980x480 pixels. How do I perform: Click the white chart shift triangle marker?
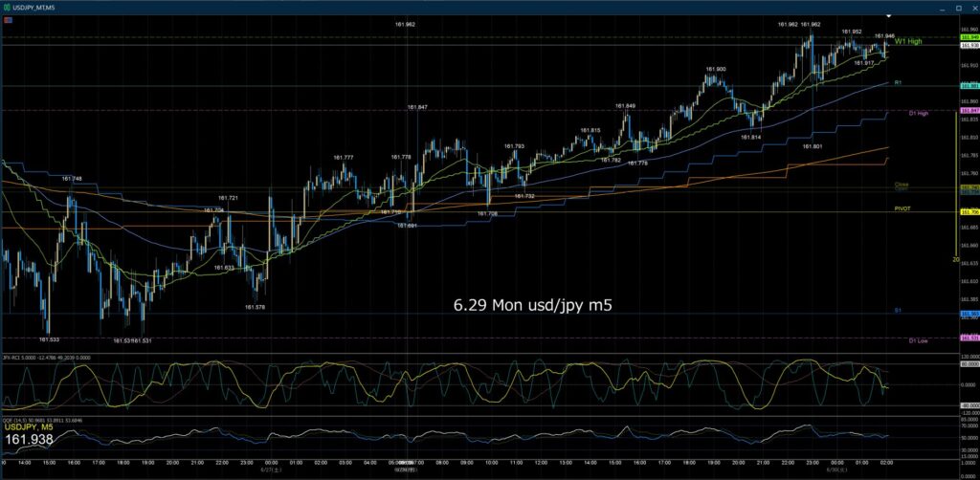pos(888,15)
